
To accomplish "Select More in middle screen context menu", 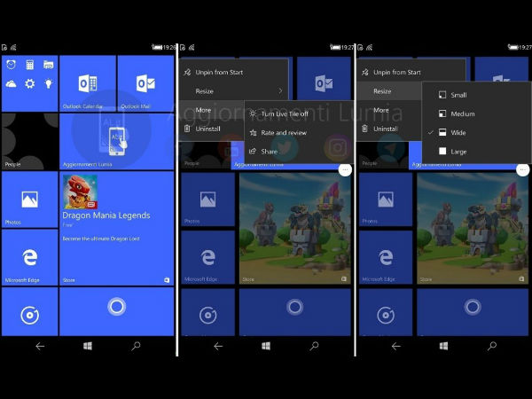I will (x=212, y=110).
